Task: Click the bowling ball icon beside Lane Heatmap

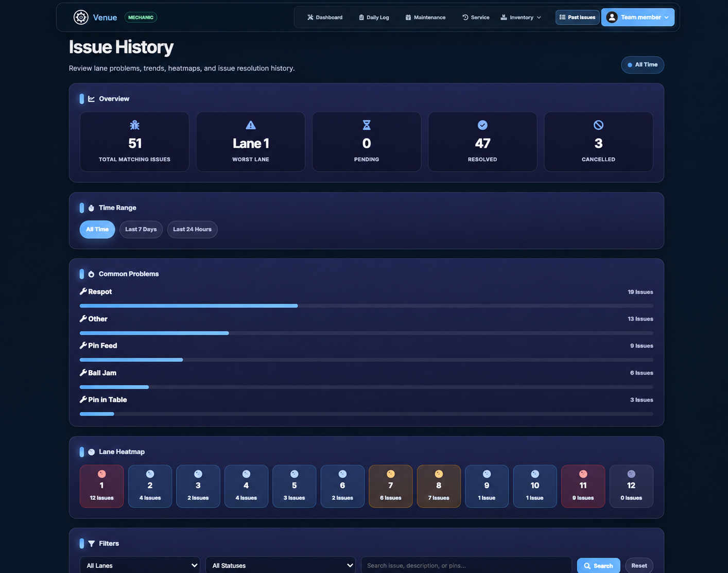Action: pos(91,452)
